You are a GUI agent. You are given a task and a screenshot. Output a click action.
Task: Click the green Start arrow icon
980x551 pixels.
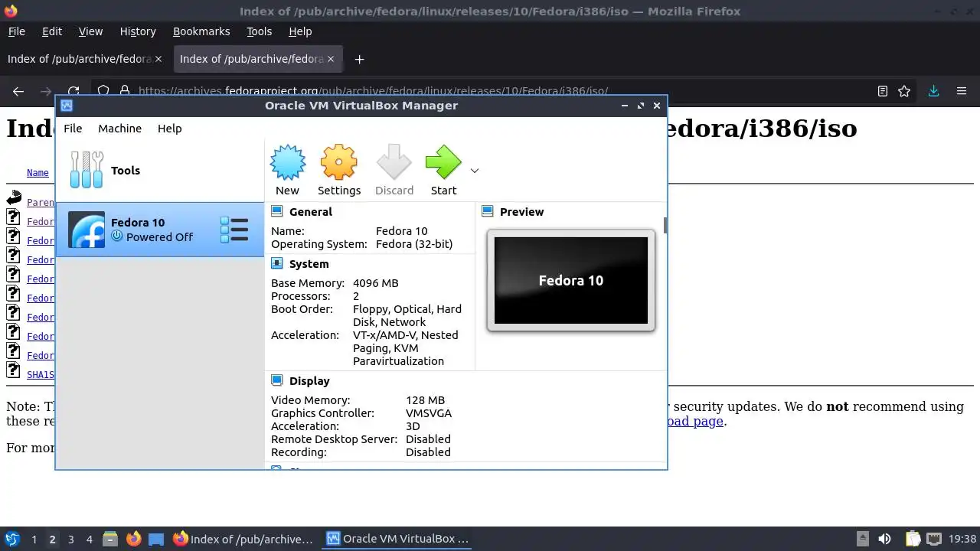click(443, 162)
